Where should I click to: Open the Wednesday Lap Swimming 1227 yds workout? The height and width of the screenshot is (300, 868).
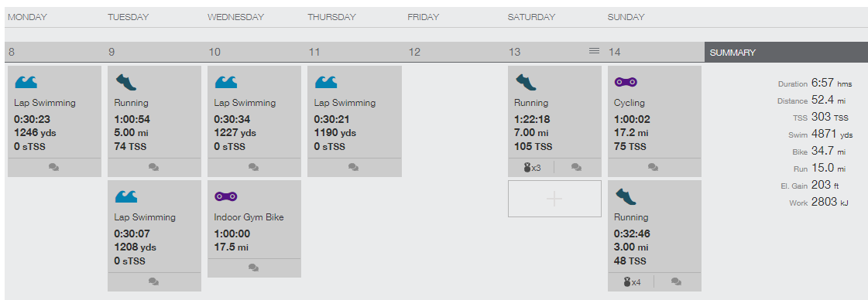click(x=254, y=121)
